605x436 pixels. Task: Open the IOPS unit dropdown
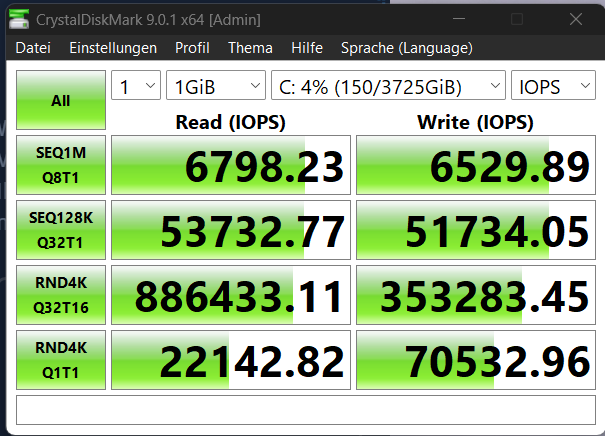point(554,85)
